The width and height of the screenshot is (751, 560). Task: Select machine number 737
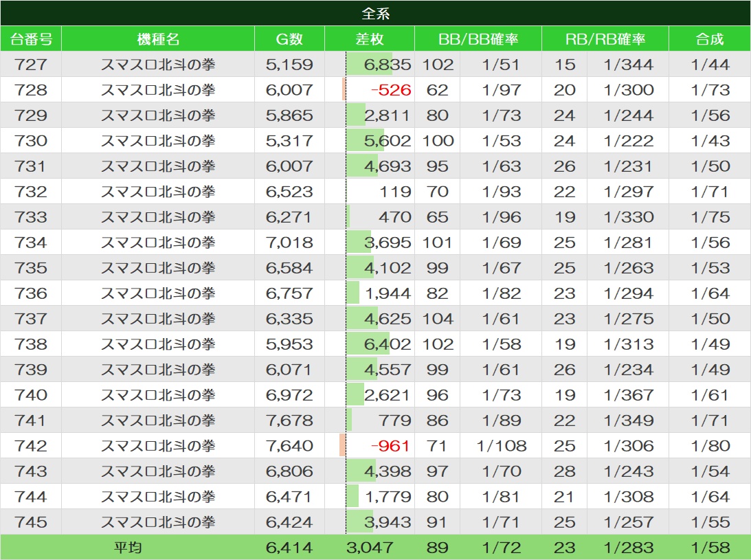31,318
